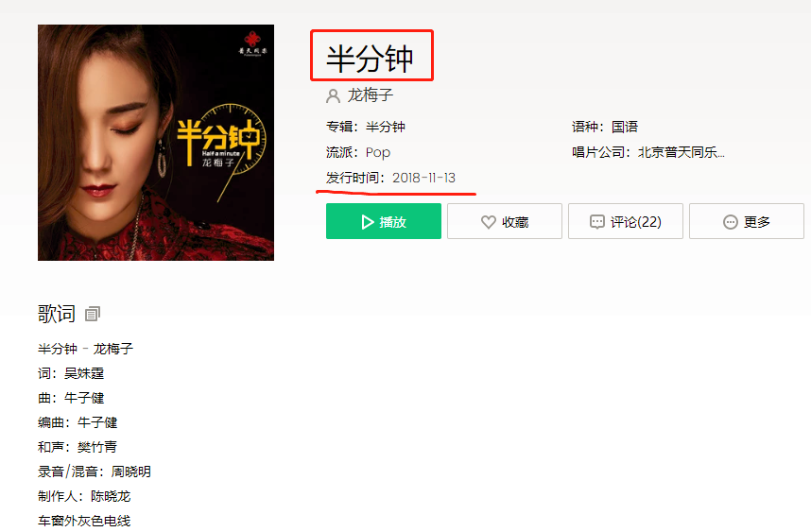Click the person icon next to 龙梅子
The width and height of the screenshot is (811, 532).
coord(333,95)
